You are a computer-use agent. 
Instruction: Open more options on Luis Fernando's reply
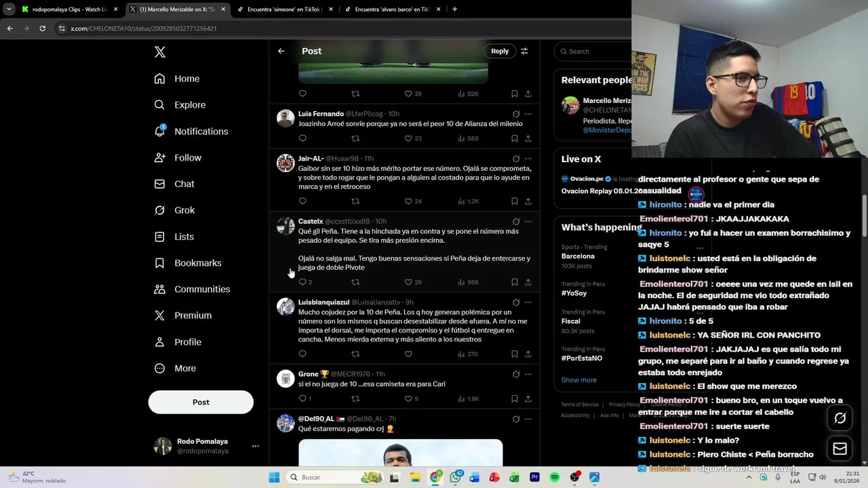coord(528,114)
